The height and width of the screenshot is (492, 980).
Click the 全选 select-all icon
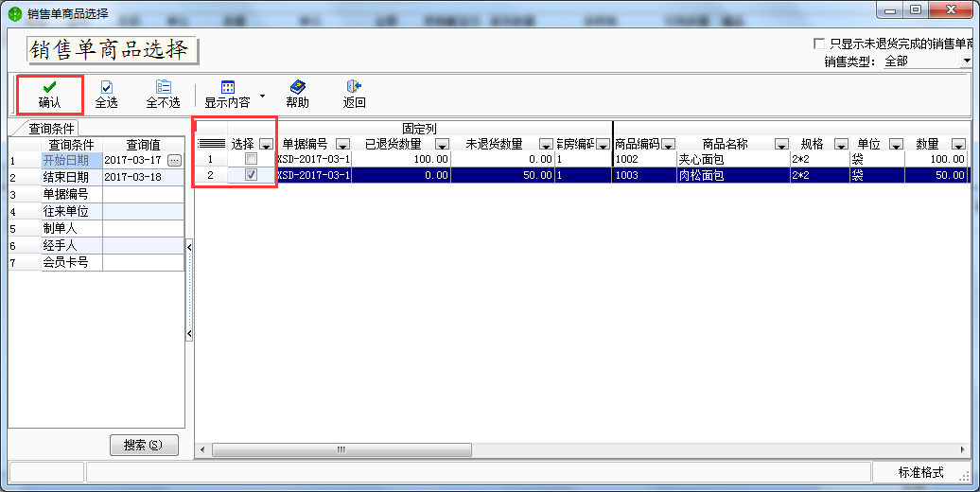pyautogui.click(x=106, y=86)
